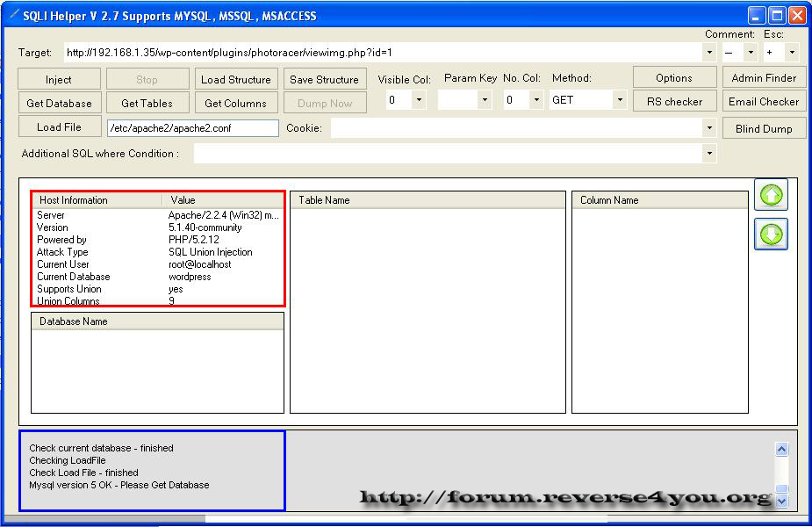Screen dimensions: 812x527
Task: Click the Database Name column header
Action: point(157,321)
